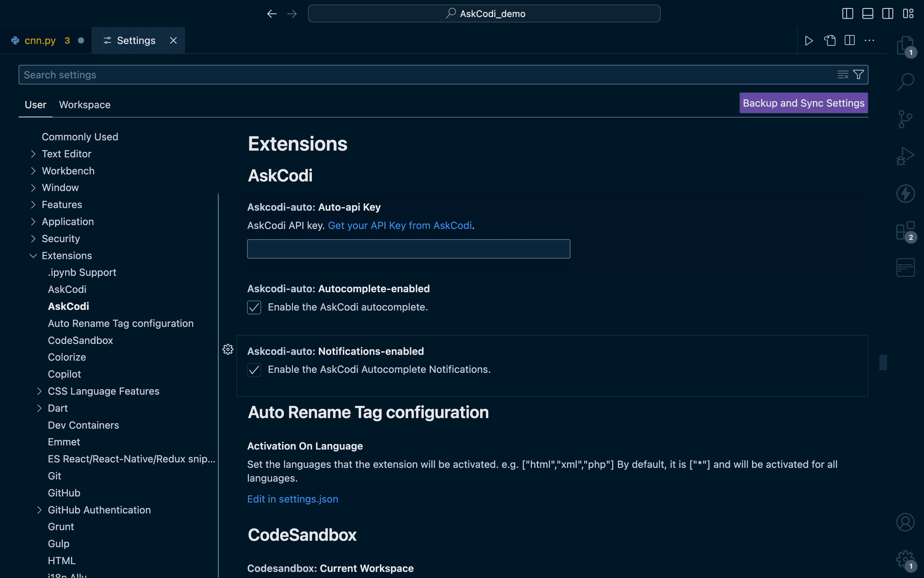Click Backup and Sync Settings button
The image size is (924, 578).
click(804, 103)
